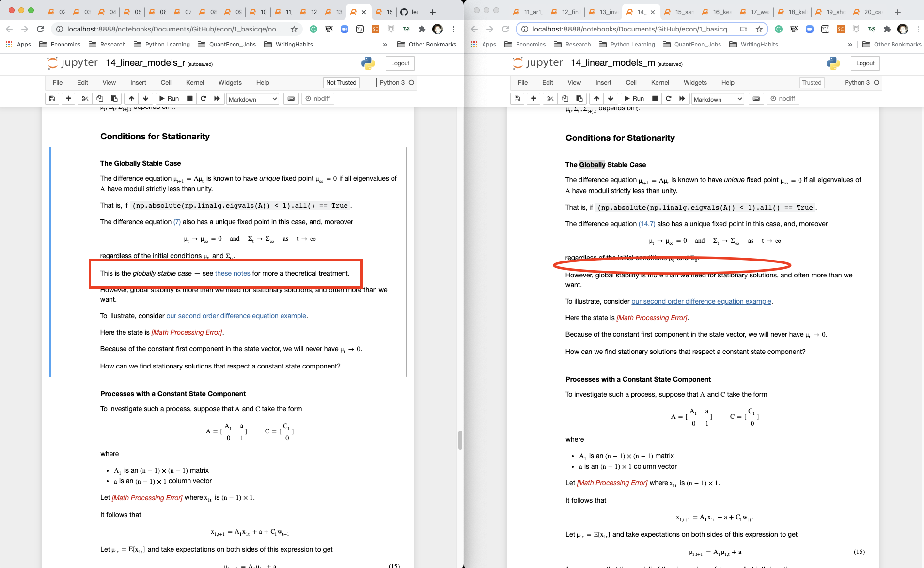Click right browser address bar URL
Screen dimensions: 924x568
pyautogui.click(x=632, y=29)
